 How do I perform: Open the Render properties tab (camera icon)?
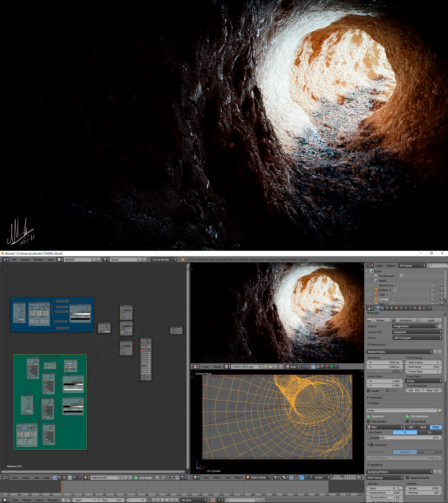[x=378, y=308]
